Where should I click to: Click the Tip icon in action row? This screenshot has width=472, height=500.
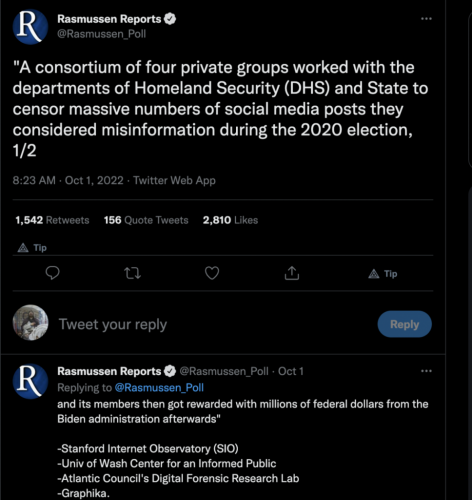pos(383,274)
